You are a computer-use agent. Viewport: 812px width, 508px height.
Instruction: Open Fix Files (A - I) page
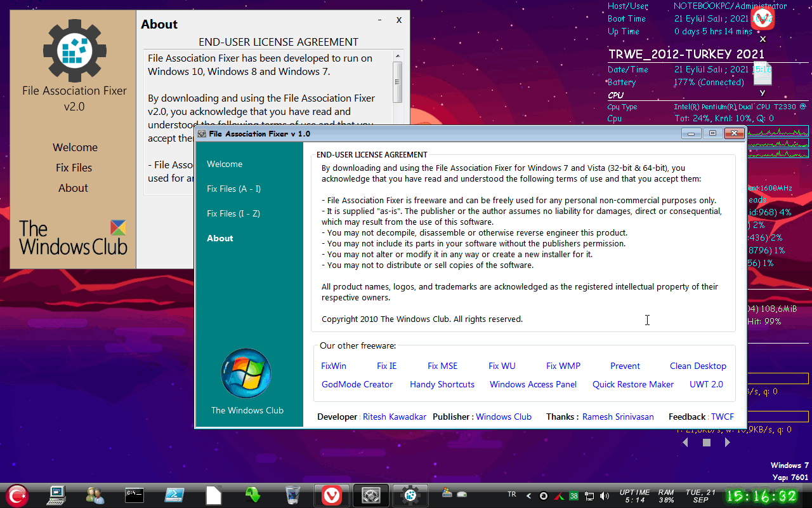(x=233, y=189)
